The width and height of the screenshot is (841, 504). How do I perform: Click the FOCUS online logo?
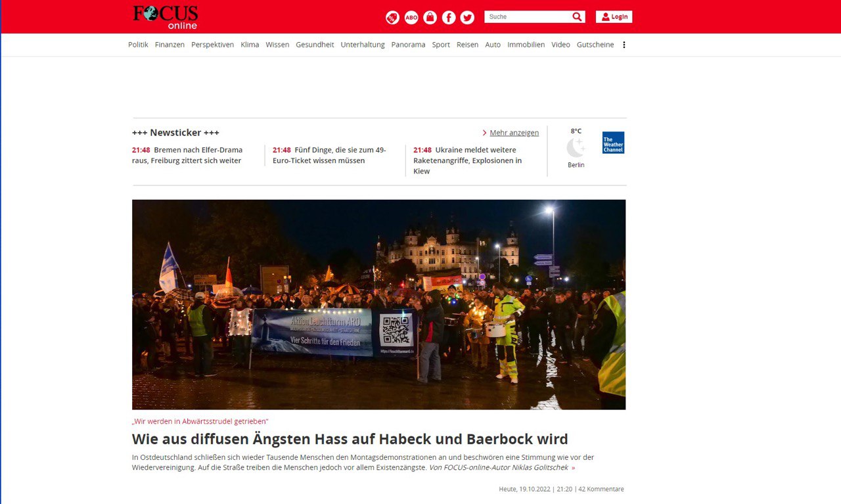166,16
